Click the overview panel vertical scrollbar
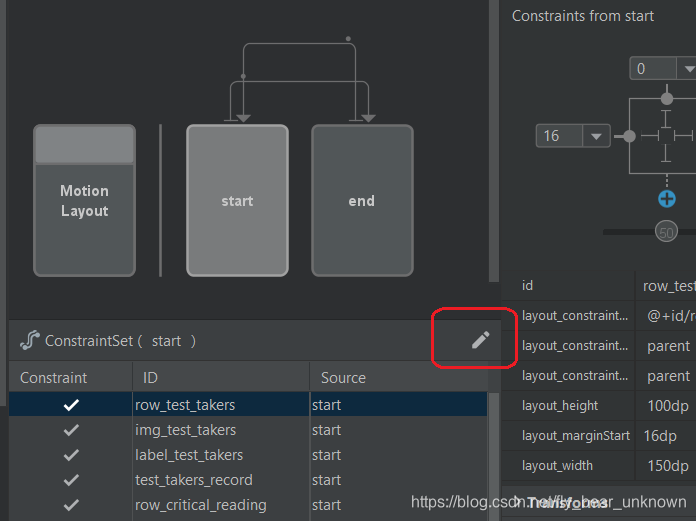The height and width of the screenshot is (521, 696). [494, 141]
